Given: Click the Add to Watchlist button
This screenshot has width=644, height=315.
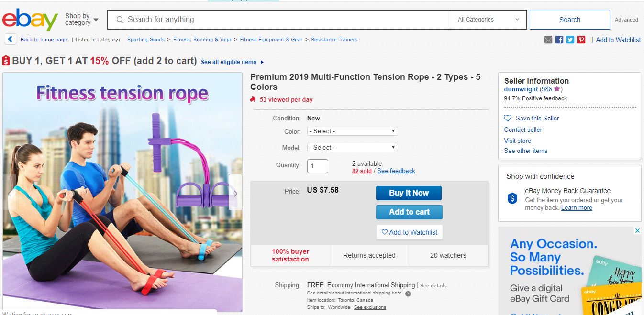Looking at the screenshot, I should coord(410,232).
